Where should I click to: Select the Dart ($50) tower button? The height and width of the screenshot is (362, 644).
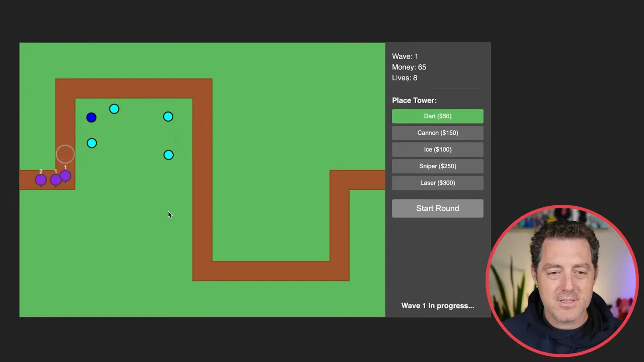pyautogui.click(x=438, y=116)
